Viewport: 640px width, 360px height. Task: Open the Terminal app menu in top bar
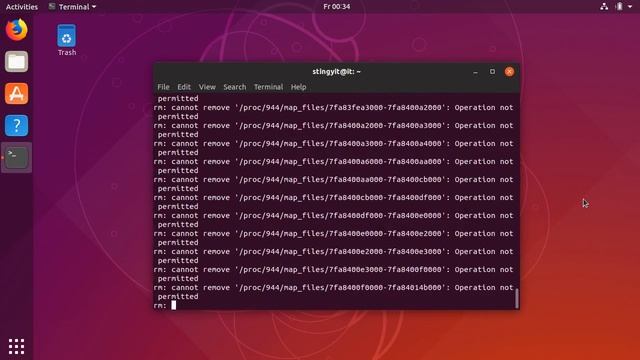tap(72, 7)
